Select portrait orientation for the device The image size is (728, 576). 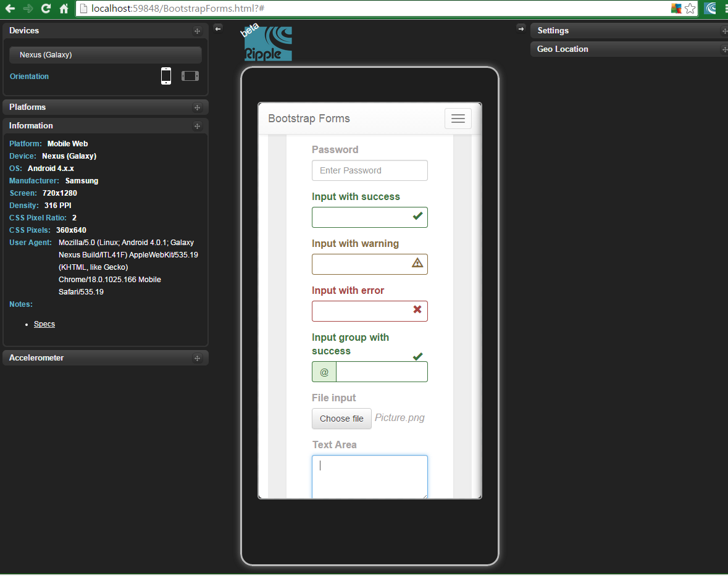click(x=165, y=75)
